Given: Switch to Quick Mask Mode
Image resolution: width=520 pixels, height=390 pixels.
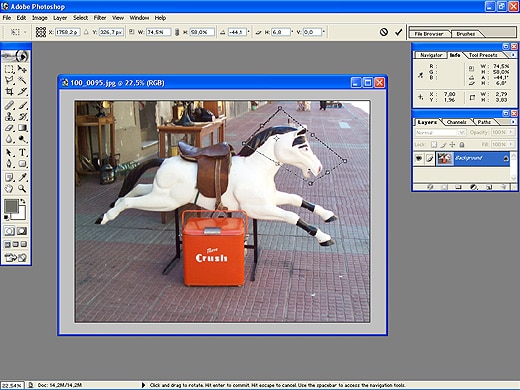Looking at the screenshot, I should [x=22, y=231].
